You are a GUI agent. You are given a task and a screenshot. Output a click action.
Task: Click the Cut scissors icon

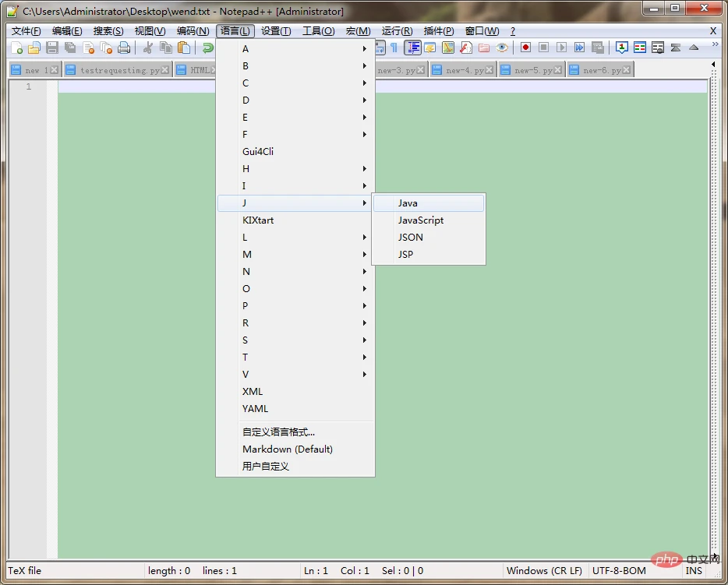[x=147, y=48]
